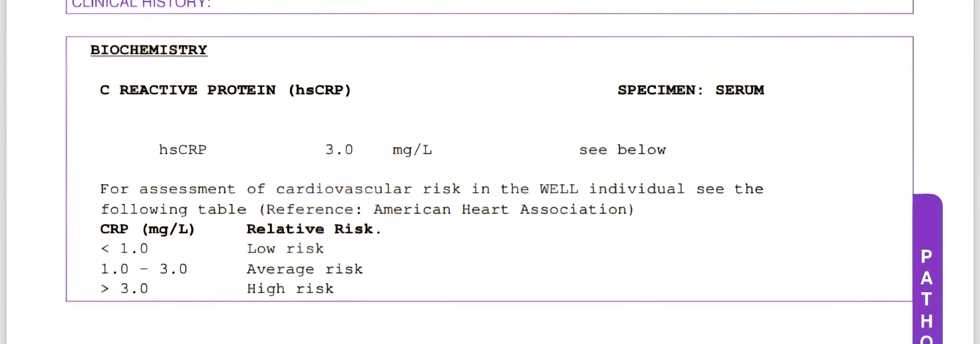Select the 3.0 hsCRP result value
980x344 pixels.
tap(339, 150)
